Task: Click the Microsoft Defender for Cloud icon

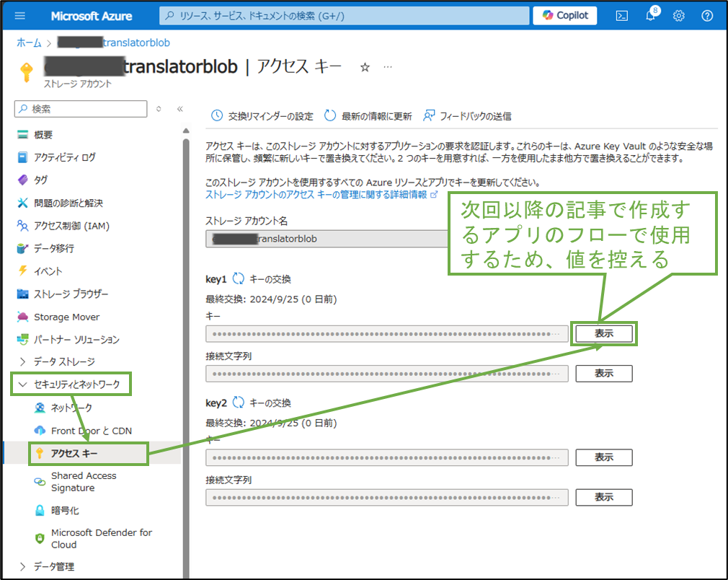Action: [40, 539]
